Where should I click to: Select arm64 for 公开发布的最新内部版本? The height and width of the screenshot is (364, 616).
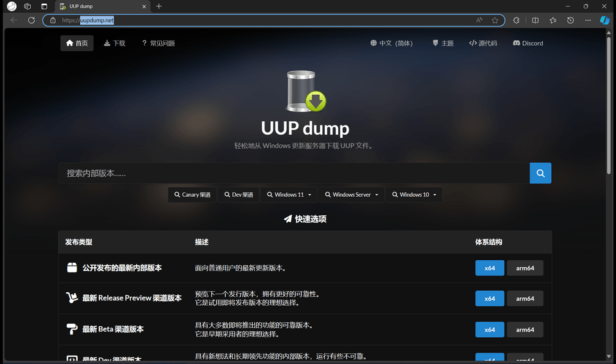tap(525, 268)
